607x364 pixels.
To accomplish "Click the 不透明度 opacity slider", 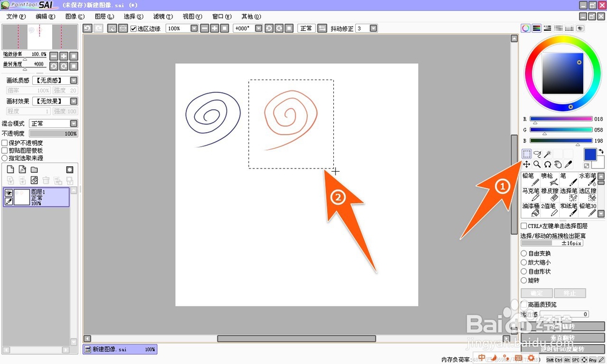I will click(53, 133).
